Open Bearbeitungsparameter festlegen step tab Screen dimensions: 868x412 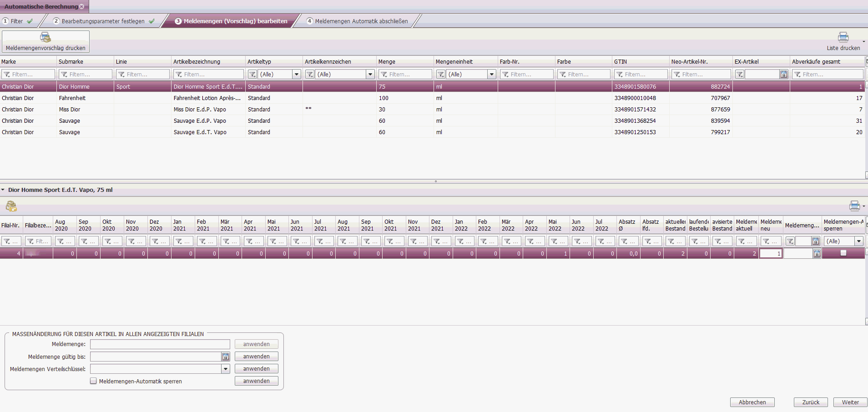[x=104, y=21]
